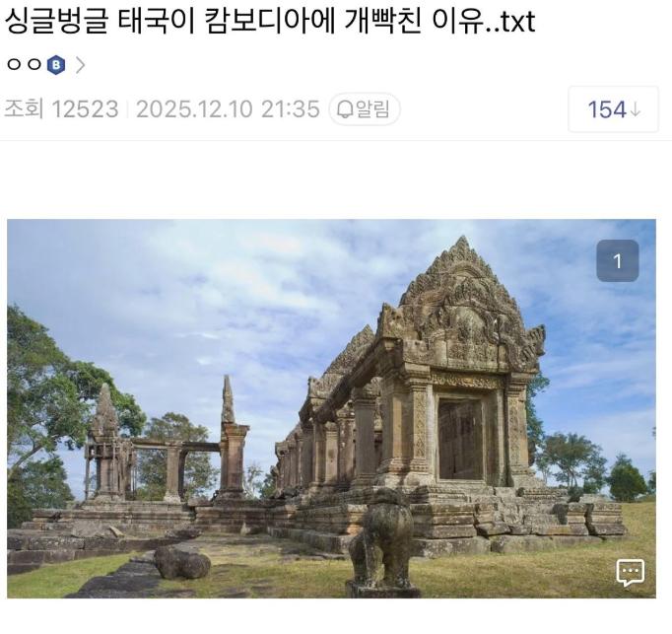Screen dimensions: 672x634
Task: Open the author chevron arrow
Action: (80, 65)
